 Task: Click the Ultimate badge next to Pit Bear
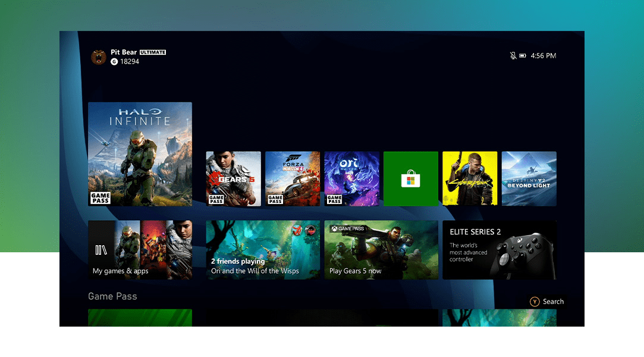pyautogui.click(x=153, y=52)
